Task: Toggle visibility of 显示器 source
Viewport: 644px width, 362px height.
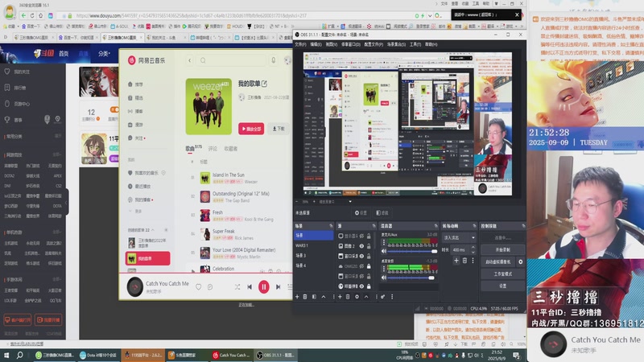Action: tap(361, 236)
